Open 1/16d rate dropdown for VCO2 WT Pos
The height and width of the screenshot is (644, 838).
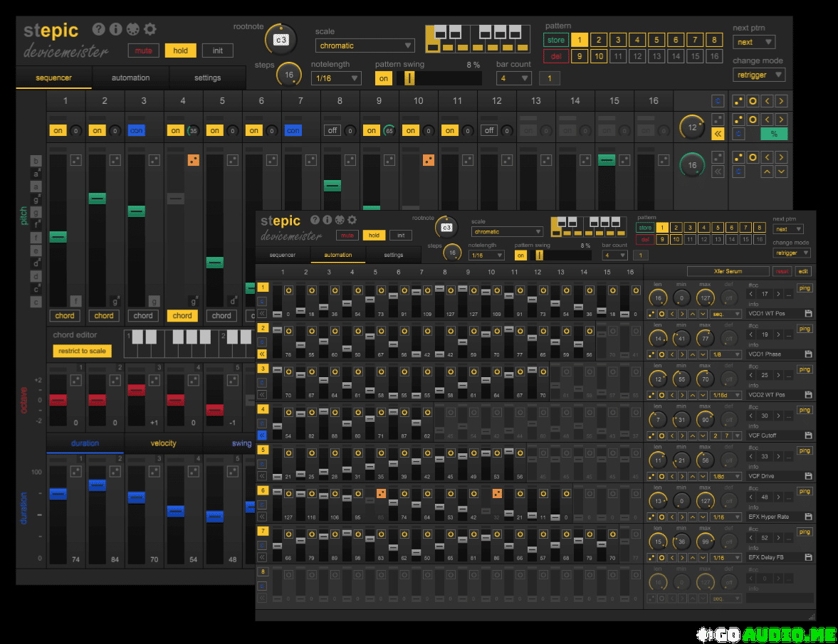pyautogui.click(x=726, y=395)
